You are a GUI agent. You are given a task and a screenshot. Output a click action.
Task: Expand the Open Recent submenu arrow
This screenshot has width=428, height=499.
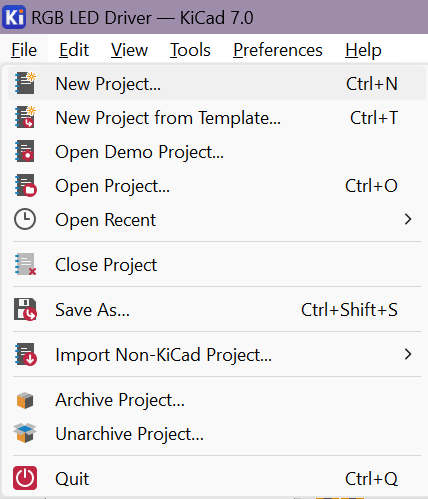tap(408, 219)
